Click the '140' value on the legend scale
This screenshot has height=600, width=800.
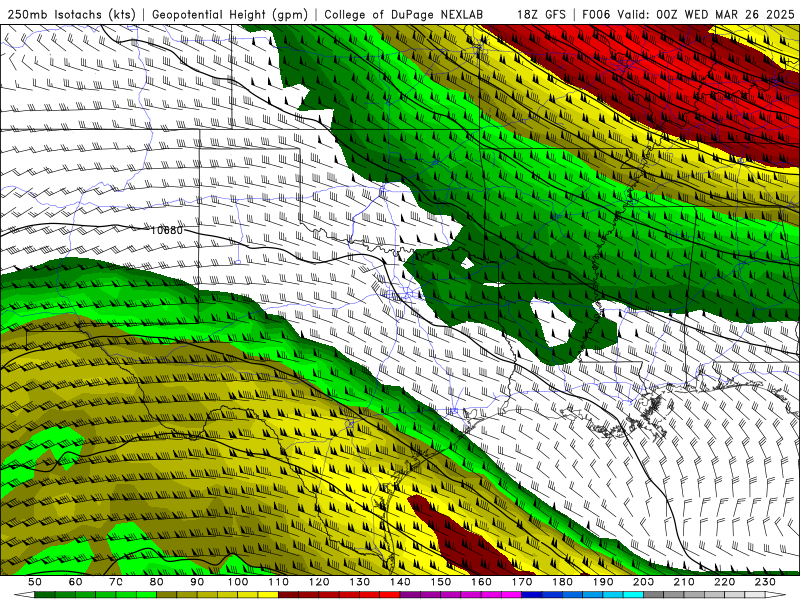click(400, 582)
